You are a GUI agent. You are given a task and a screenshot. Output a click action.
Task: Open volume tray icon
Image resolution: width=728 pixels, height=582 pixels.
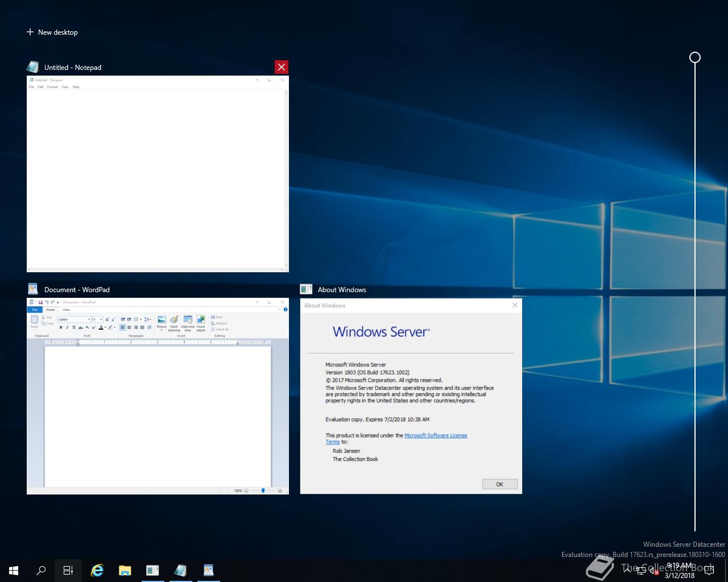point(654,571)
